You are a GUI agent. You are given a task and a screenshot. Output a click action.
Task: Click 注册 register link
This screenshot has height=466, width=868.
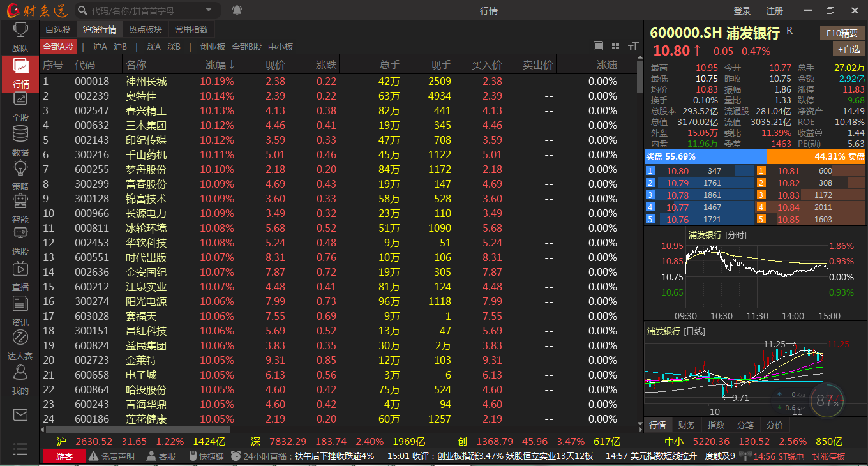(x=775, y=11)
